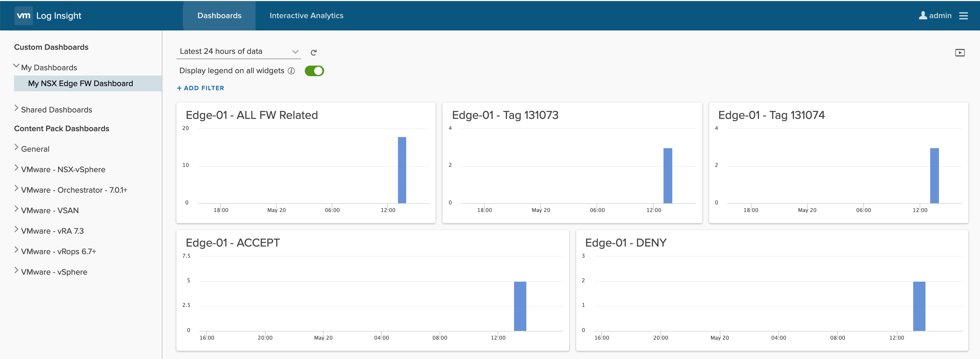Open the time range dropdown
The image size is (980, 359).
coord(239,51)
